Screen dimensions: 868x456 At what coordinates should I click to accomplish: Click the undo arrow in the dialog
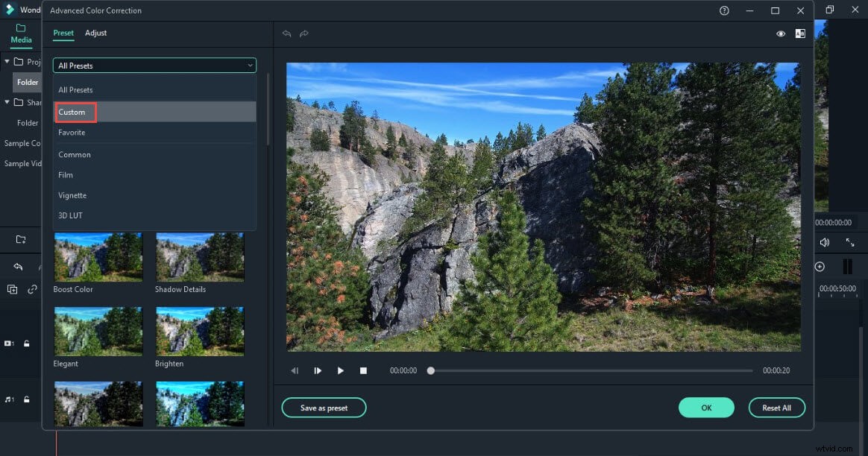click(287, 34)
